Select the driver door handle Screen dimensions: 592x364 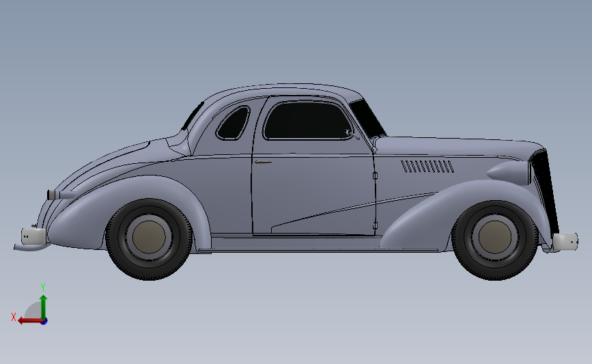click(263, 163)
